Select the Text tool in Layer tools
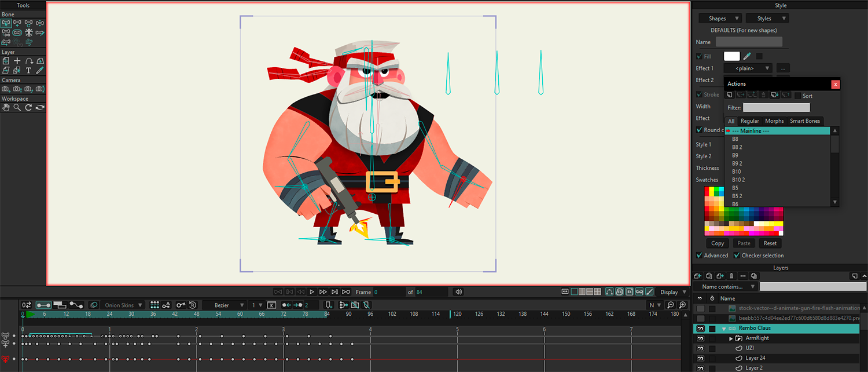Image resolution: width=868 pixels, height=372 pixels. 28,70
